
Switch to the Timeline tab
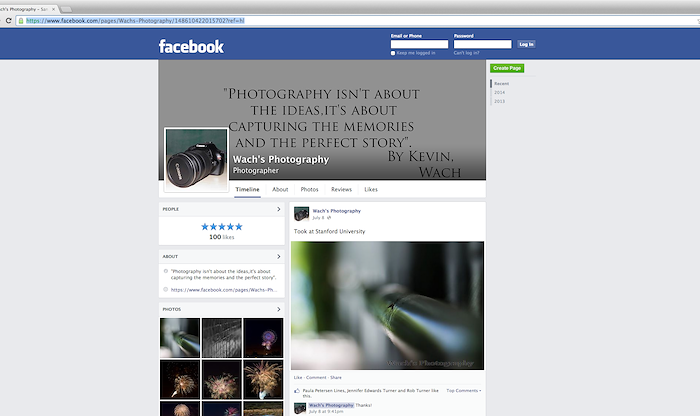pyautogui.click(x=247, y=189)
